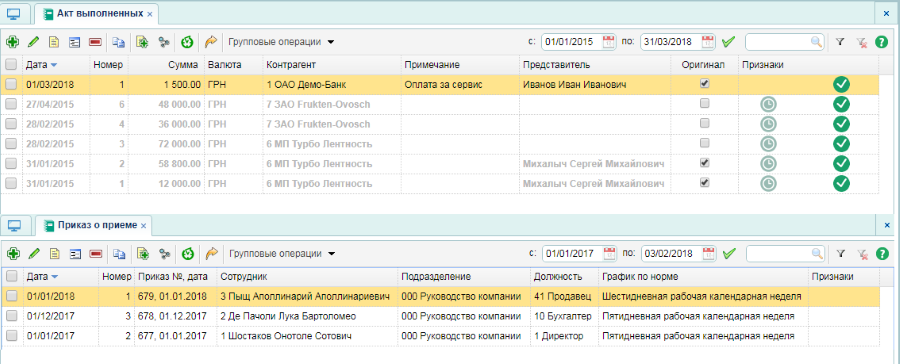Image resolution: width=900 pixels, height=364 pixels.
Task: Click the properties form icon in the Акт выполненных toolbar
Action: pyautogui.click(x=75, y=42)
